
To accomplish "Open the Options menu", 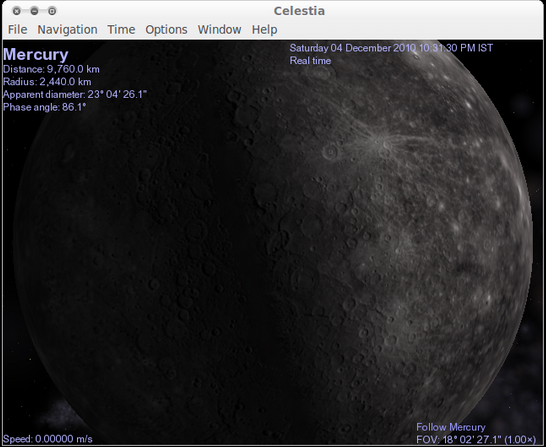I will [166, 30].
